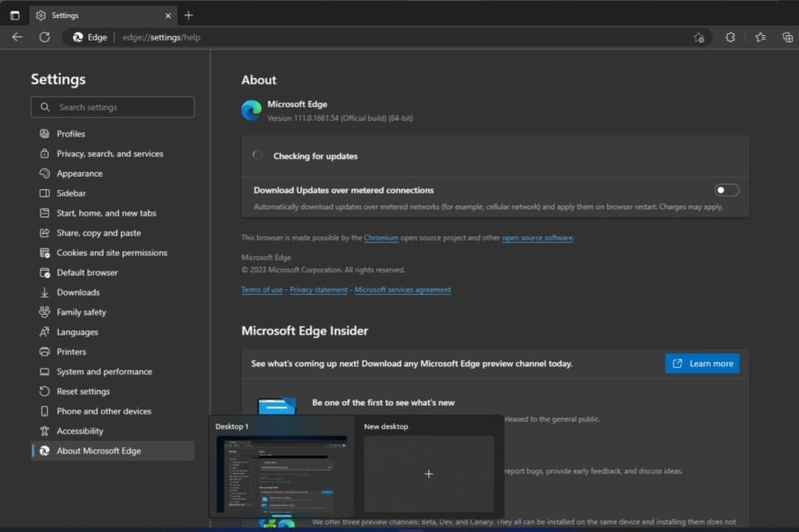799x532 pixels.
Task: Open the Terms of use link
Action: tap(262, 289)
